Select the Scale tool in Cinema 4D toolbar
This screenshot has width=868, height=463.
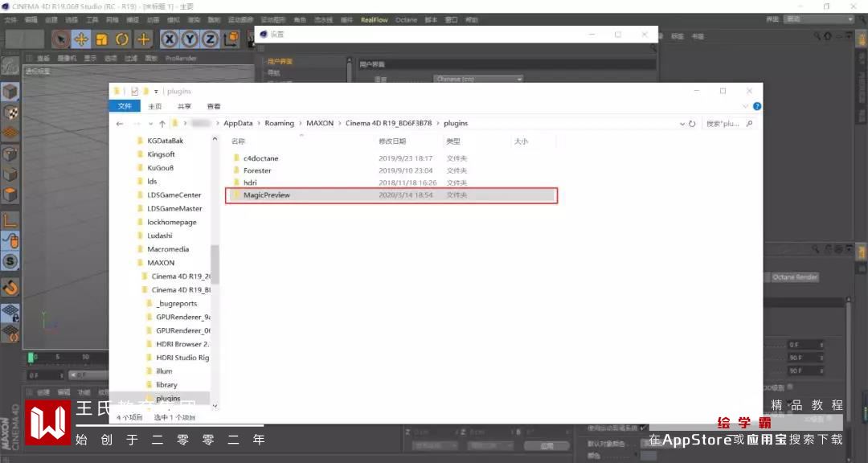click(102, 39)
